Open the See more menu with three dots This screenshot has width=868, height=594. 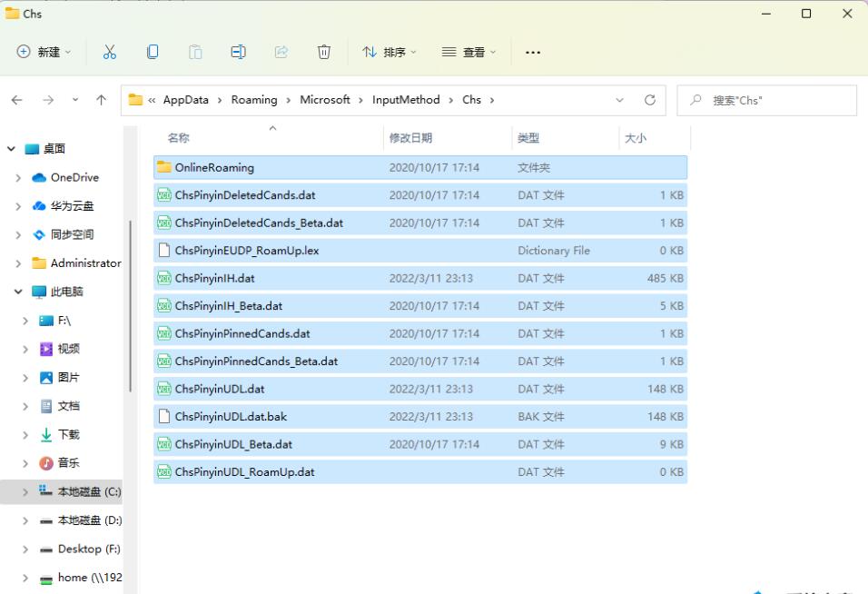pyautogui.click(x=533, y=52)
